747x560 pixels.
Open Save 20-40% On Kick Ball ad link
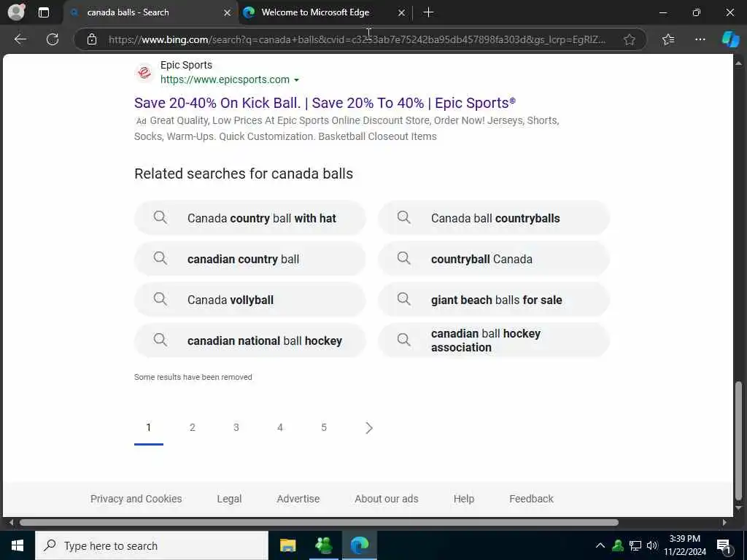coord(325,103)
